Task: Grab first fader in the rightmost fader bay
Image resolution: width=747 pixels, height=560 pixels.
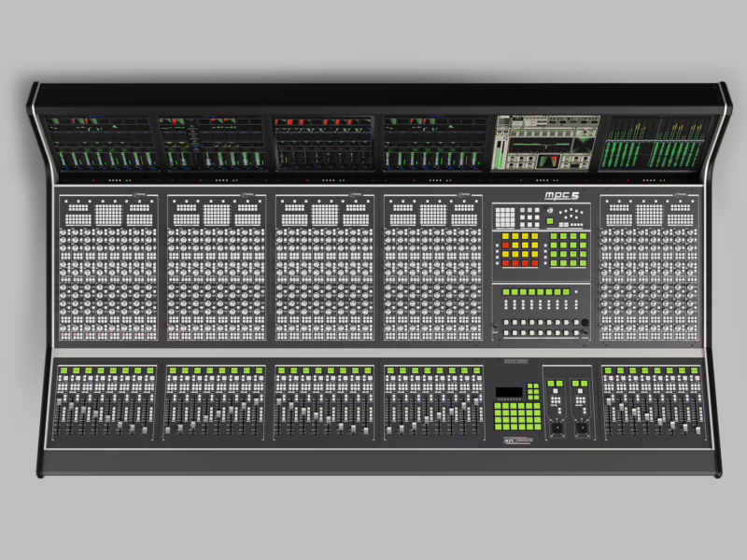Action: coord(609,401)
